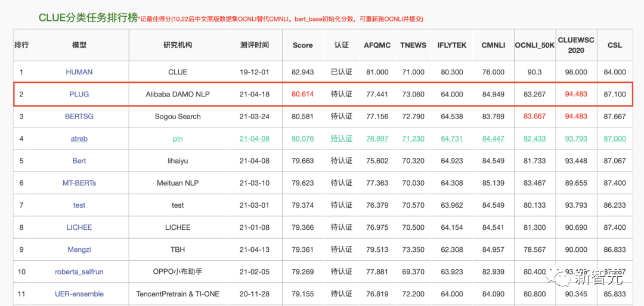Click the atreb CSL link 87.000
The height and width of the screenshot is (306, 644).
click(x=614, y=139)
